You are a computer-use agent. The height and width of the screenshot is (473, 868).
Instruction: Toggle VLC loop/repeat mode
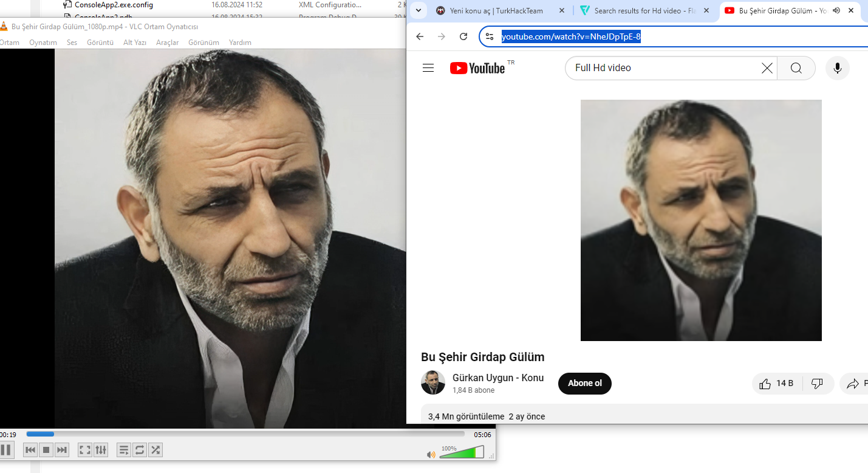(x=140, y=450)
